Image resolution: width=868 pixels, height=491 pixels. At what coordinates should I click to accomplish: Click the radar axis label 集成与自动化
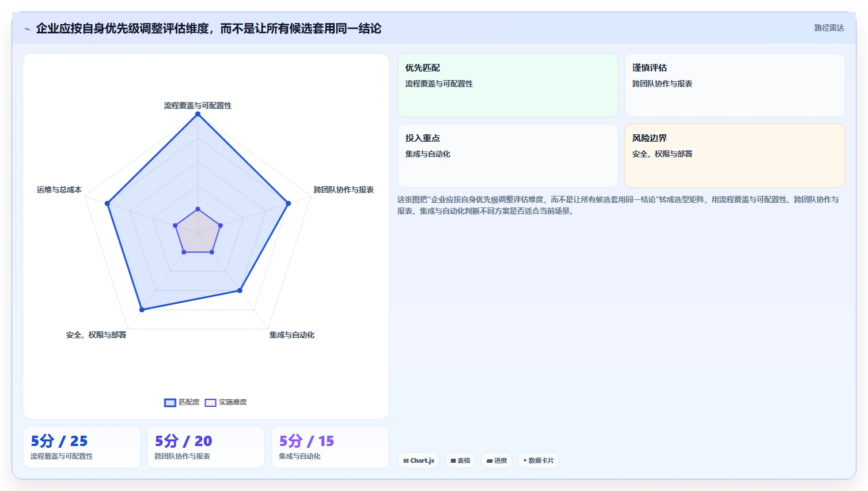tap(292, 335)
